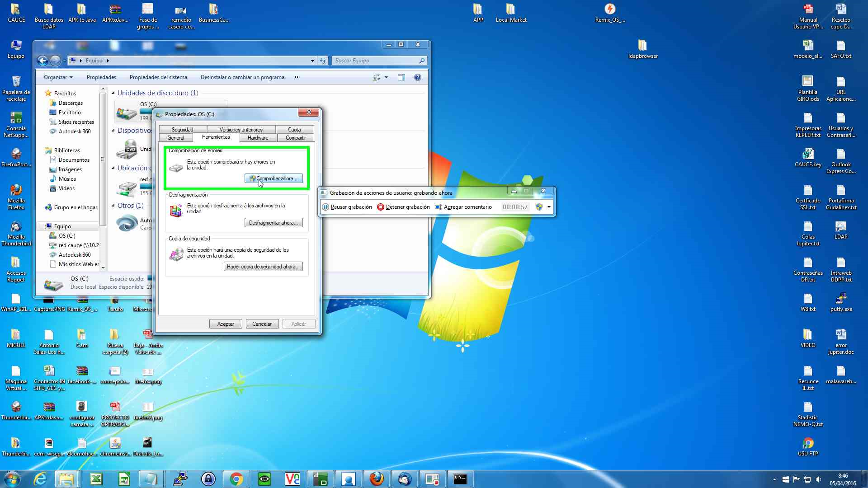The height and width of the screenshot is (488, 868).
Task: Select the Mozilla Firefox desktop icon
Action: click(x=16, y=197)
